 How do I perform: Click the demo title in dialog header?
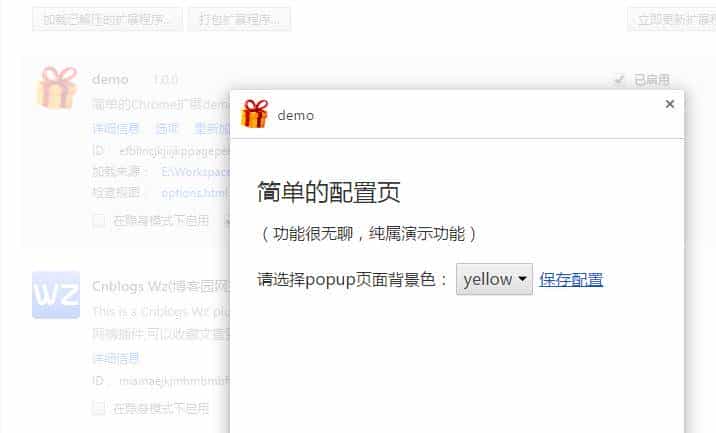[x=295, y=115]
